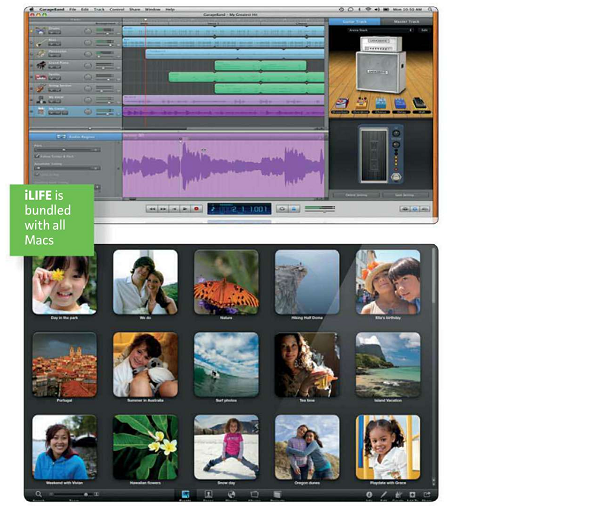Open the 'Surf photos' event thumbnail

(226, 364)
